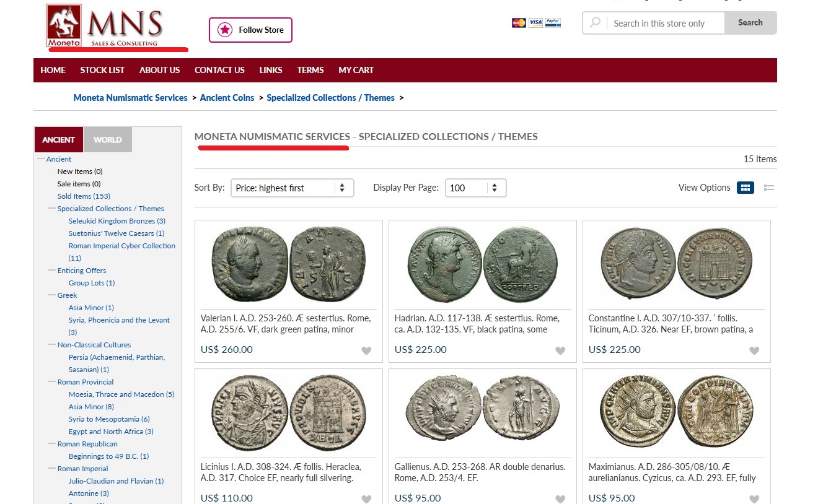Favorite the Hadrian sestertius coin
The image size is (836, 504).
tap(560, 350)
